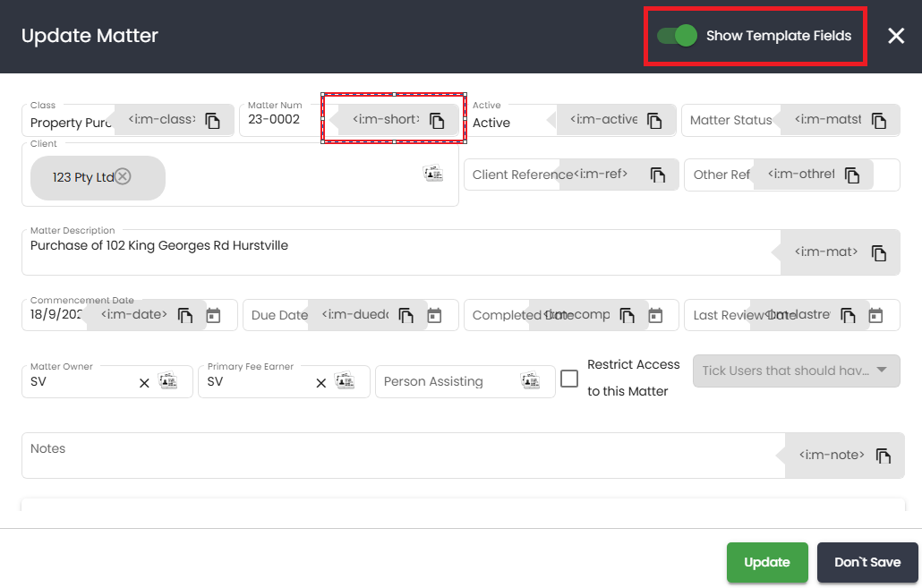Tick Restrict Access to this Matter checkbox
922x588 pixels.
pyautogui.click(x=569, y=379)
